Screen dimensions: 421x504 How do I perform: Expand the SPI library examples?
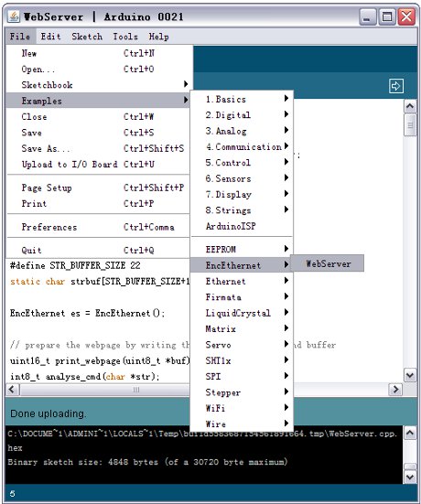242,376
